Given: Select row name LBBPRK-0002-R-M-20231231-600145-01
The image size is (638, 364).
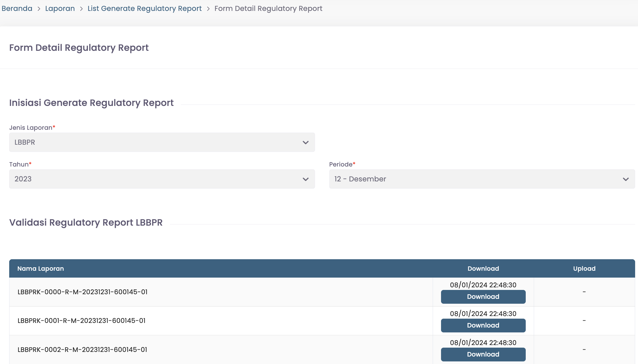Looking at the screenshot, I should pyautogui.click(x=82, y=350).
